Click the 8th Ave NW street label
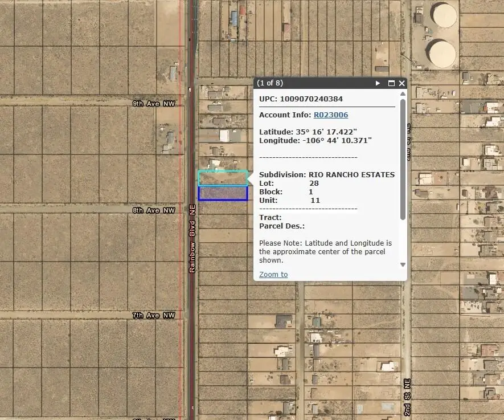504x420 pixels. point(153,210)
